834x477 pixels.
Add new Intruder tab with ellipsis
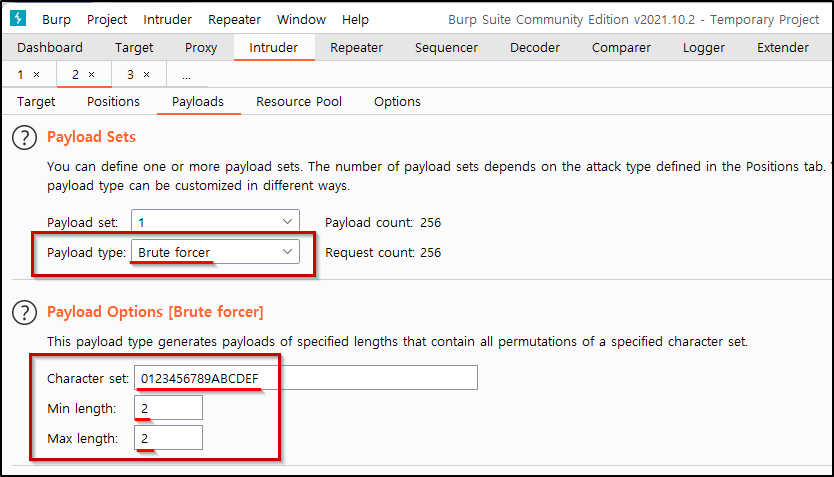[x=186, y=76]
